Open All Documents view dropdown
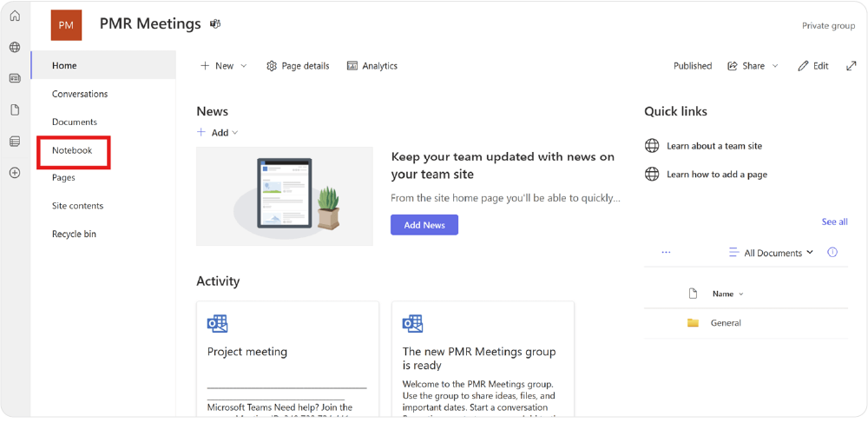 (779, 253)
